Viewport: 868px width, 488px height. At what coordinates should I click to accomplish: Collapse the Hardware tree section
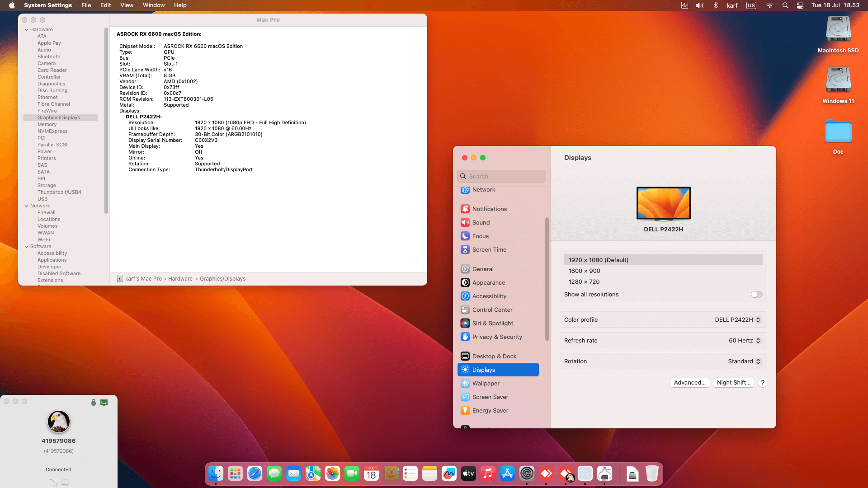click(27, 29)
